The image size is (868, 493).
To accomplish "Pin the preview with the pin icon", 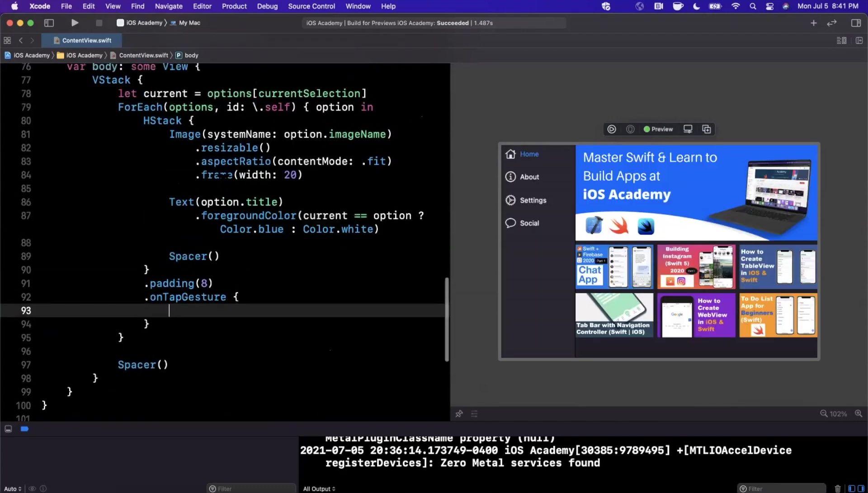I will pyautogui.click(x=459, y=414).
